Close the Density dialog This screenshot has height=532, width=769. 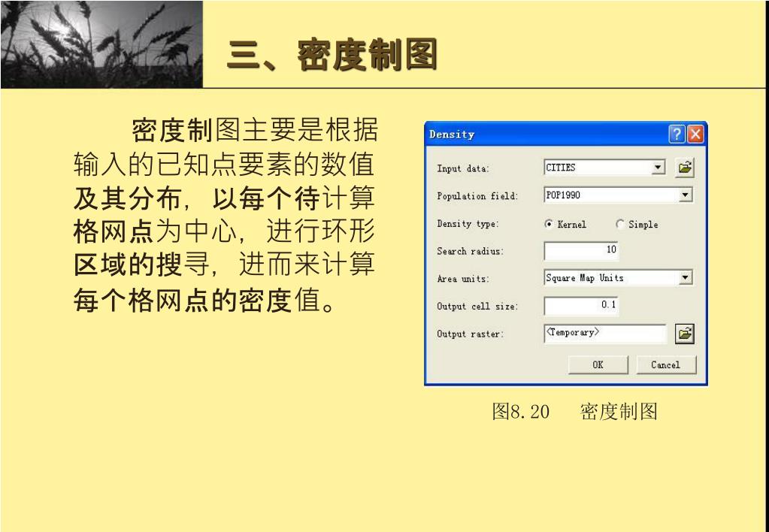[695, 134]
